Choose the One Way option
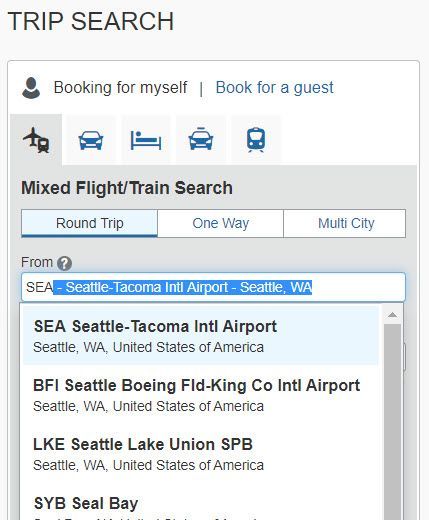 coord(220,223)
